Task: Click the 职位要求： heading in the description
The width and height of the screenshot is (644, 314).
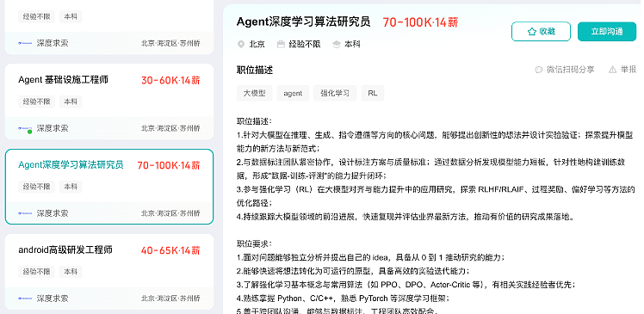Action: click(255, 243)
